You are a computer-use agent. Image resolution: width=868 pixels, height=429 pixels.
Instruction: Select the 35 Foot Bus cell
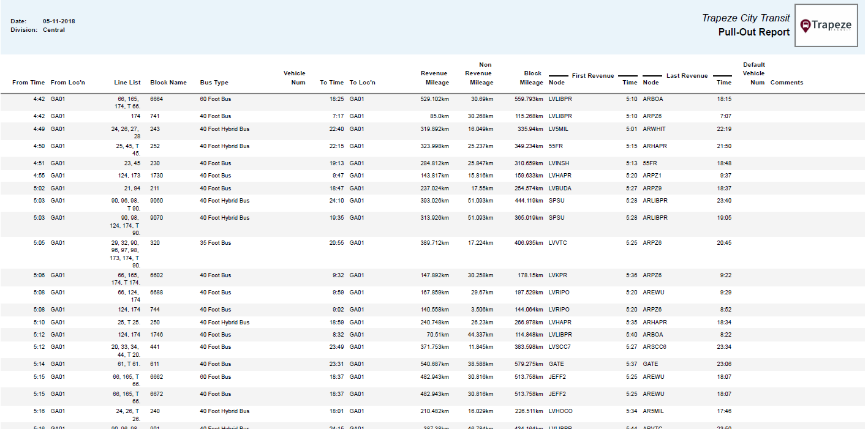click(216, 243)
